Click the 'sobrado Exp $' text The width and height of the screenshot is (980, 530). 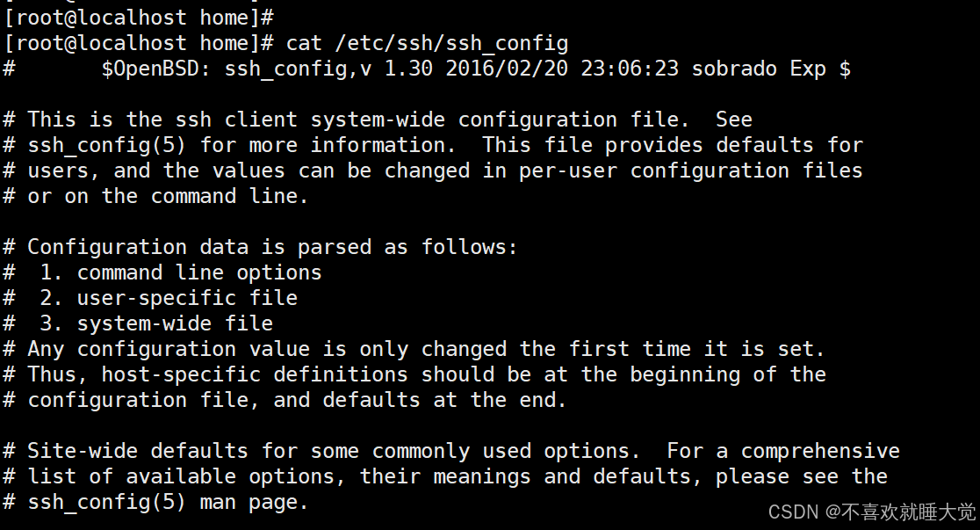(771, 69)
